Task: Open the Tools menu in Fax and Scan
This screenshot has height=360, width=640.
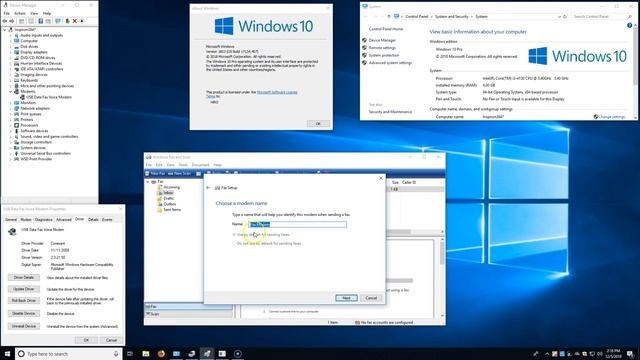Action: pos(183,165)
